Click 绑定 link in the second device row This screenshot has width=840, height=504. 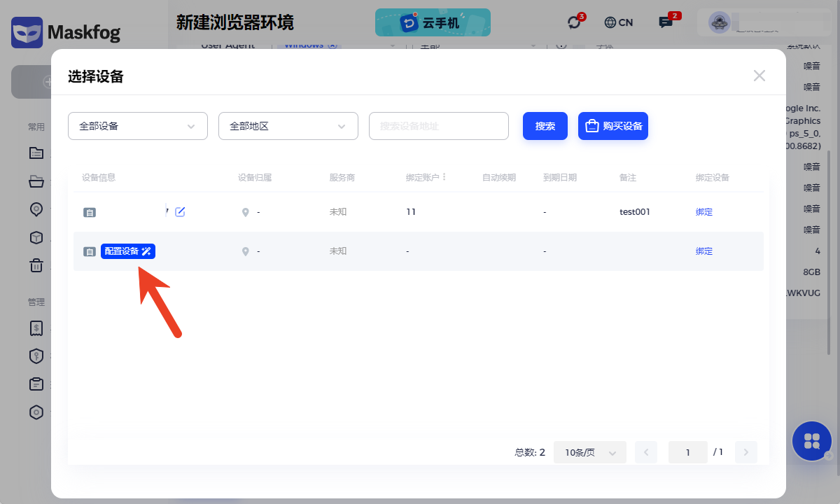coord(704,251)
